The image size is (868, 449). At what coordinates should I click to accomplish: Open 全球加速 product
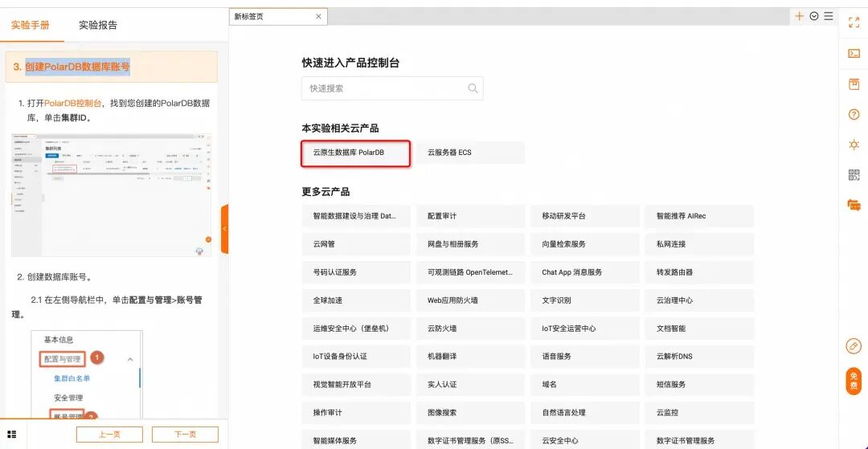click(x=356, y=301)
